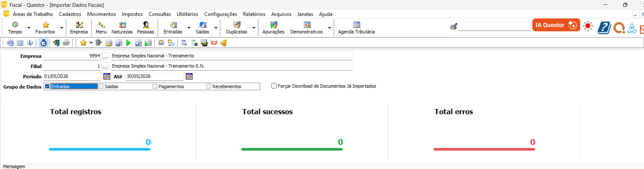Expand the Duplicatas dropdown arrow
This screenshot has width=644, height=169.
point(254,28)
